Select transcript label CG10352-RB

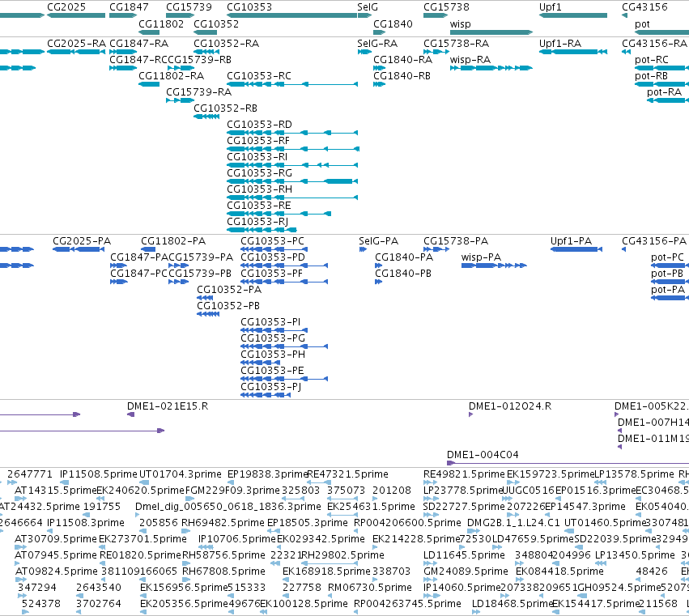[225, 108]
